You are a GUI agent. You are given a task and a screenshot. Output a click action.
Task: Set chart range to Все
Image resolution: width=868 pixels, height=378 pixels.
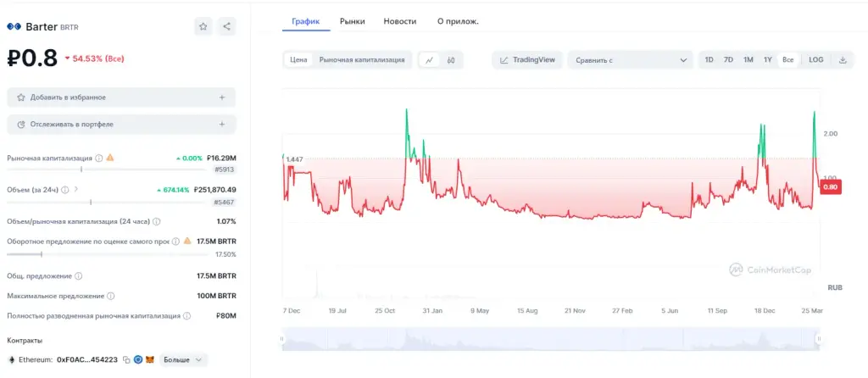coord(787,60)
